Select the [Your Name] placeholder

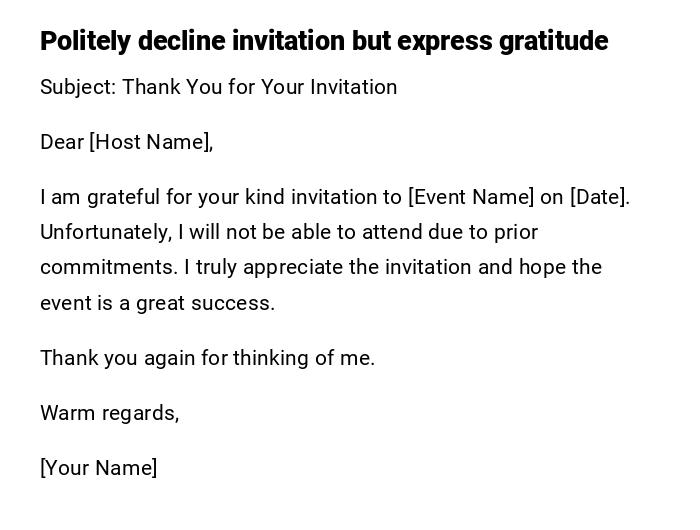coord(98,468)
